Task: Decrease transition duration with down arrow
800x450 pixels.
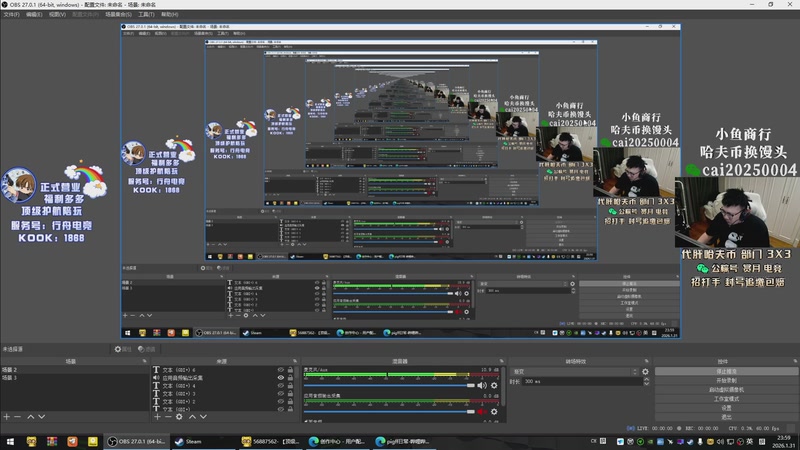Action: [646, 384]
